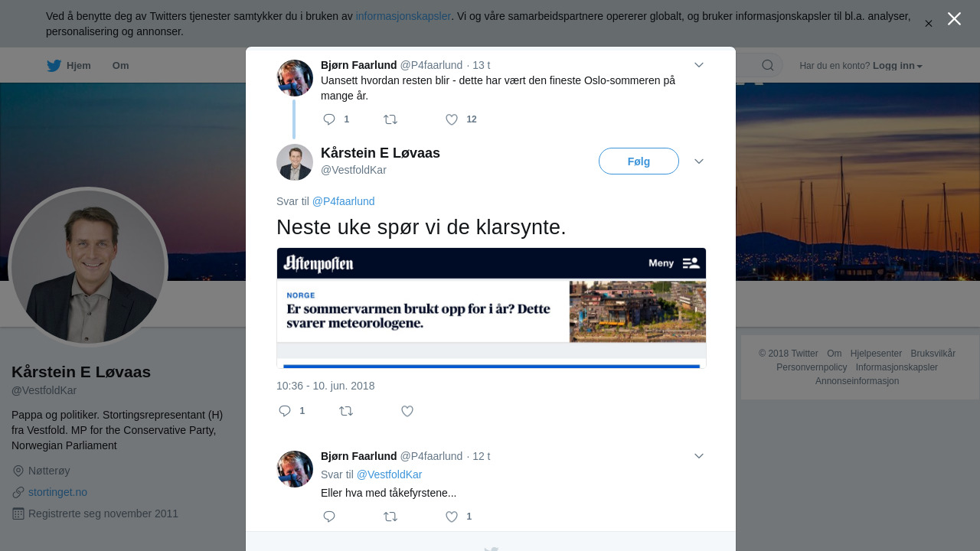Open Bjørn Faarlund's avatar on first tweet
Screen dimensions: 980x551
click(295, 78)
